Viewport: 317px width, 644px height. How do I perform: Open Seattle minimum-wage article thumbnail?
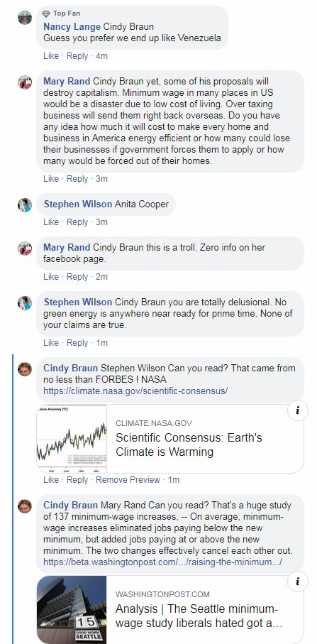point(72,609)
